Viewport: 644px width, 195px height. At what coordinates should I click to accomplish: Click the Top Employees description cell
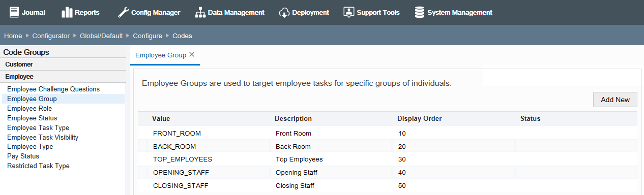[x=299, y=159]
